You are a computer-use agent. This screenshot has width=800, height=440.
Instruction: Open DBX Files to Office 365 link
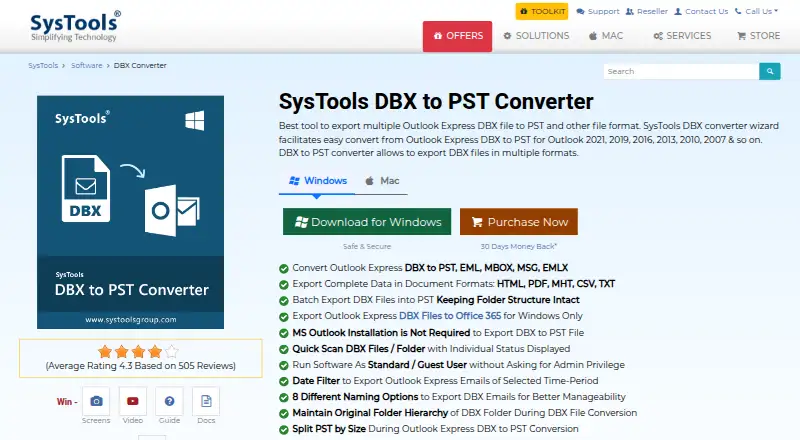[x=450, y=316]
